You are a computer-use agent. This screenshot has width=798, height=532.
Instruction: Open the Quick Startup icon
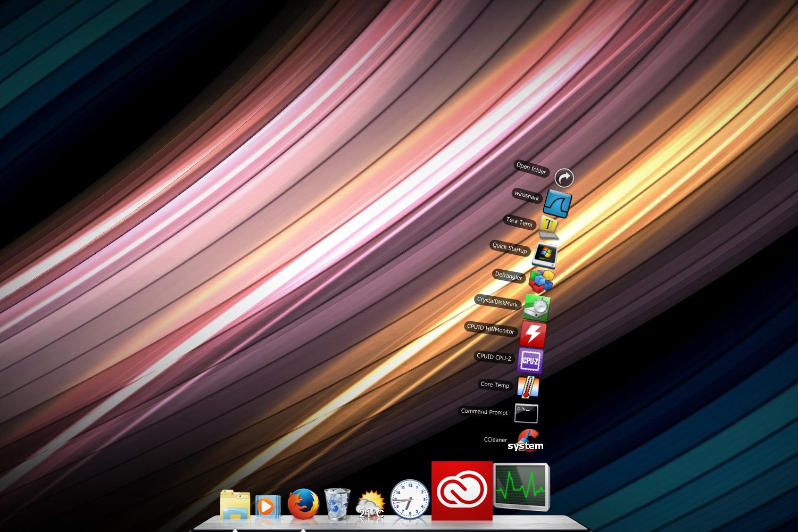545,255
